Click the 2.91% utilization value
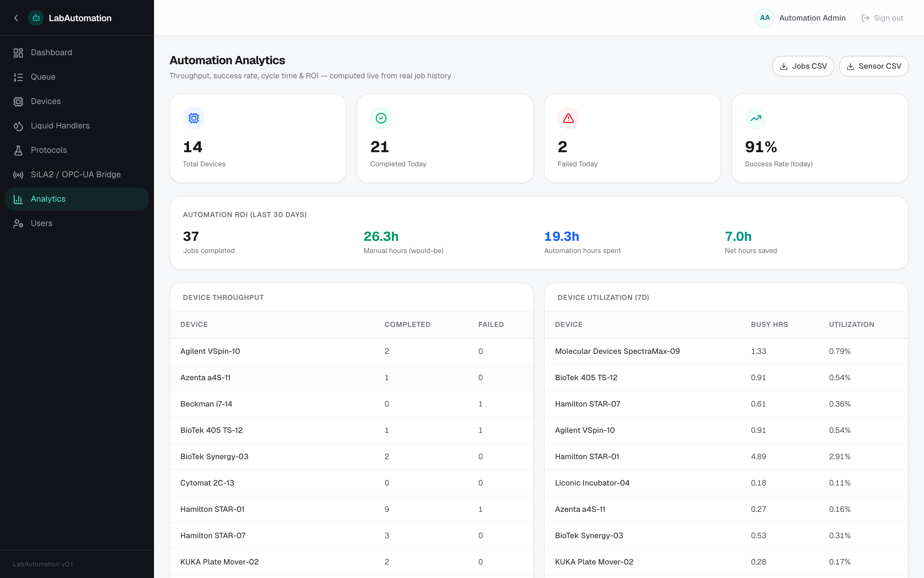924x578 pixels. (x=840, y=457)
